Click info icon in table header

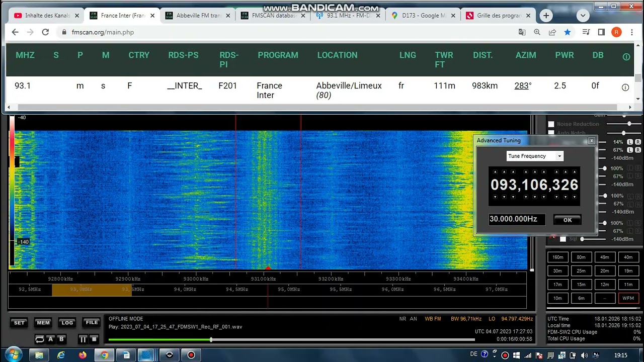coord(626,57)
